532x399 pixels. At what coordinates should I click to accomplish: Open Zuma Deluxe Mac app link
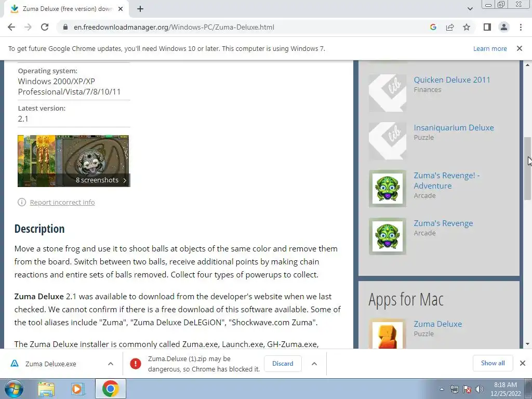tap(437, 324)
